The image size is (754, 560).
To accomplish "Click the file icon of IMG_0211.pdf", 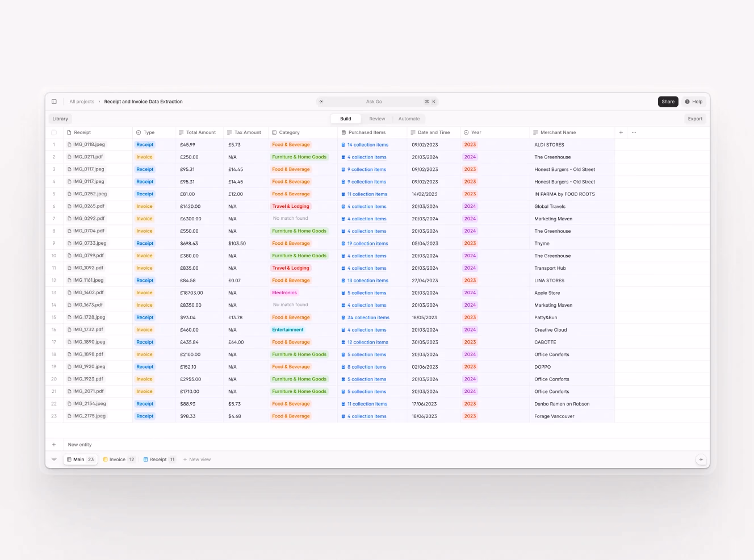I will tap(69, 157).
